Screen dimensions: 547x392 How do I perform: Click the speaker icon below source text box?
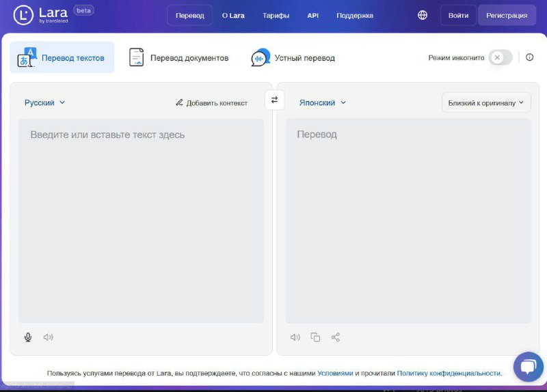point(48,337)
